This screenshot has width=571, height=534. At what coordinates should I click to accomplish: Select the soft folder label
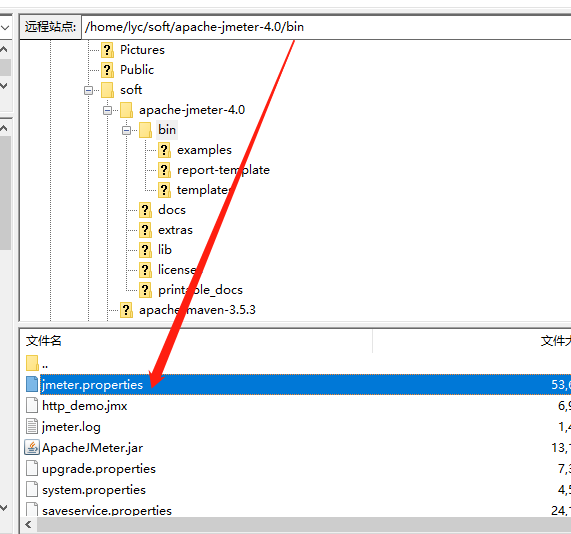[x=131, y=90]
